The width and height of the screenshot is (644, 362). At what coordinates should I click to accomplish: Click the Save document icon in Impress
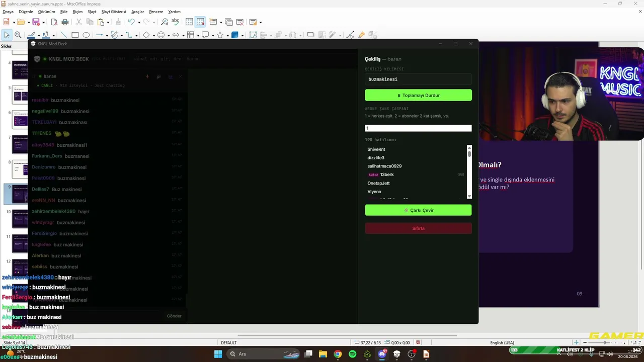pos(36,22)
